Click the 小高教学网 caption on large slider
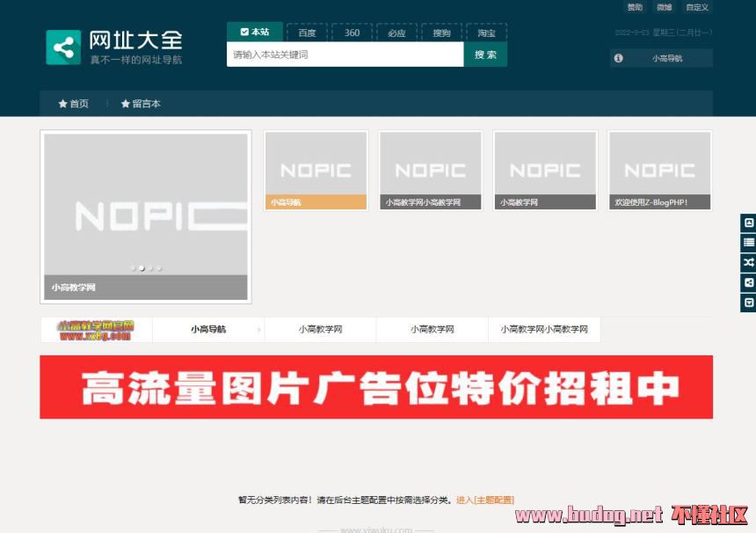The height and width of the screenshot is (533, 756). pyautogui.click(x=74, y=288)
